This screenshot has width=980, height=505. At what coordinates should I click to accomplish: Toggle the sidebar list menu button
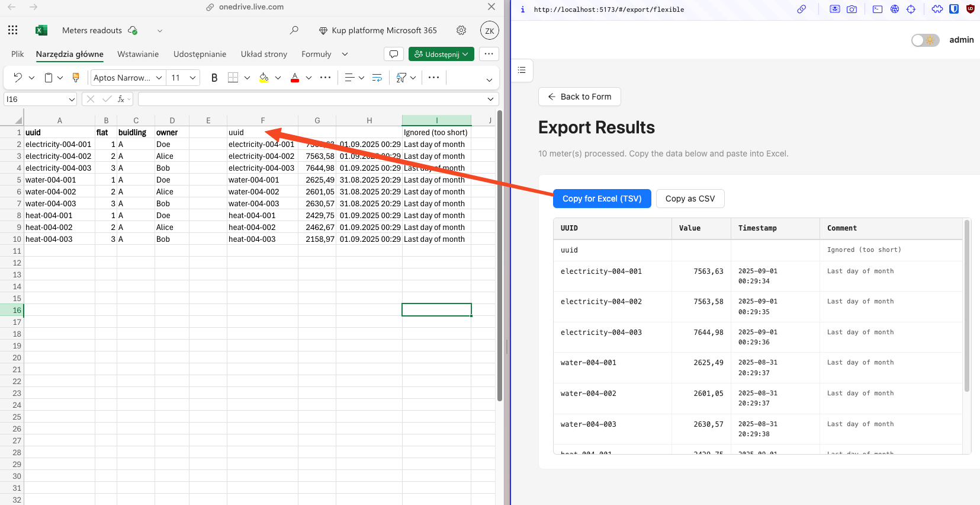click(x=522, y=70)
